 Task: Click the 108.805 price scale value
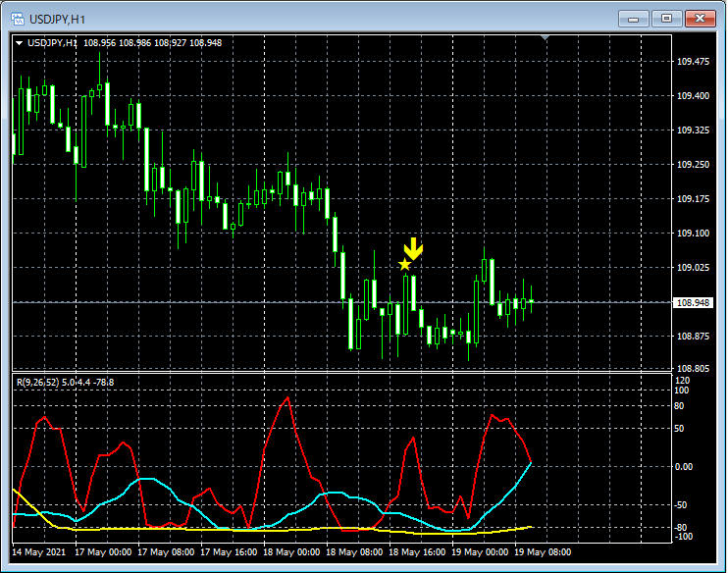[x=694, y=369]
